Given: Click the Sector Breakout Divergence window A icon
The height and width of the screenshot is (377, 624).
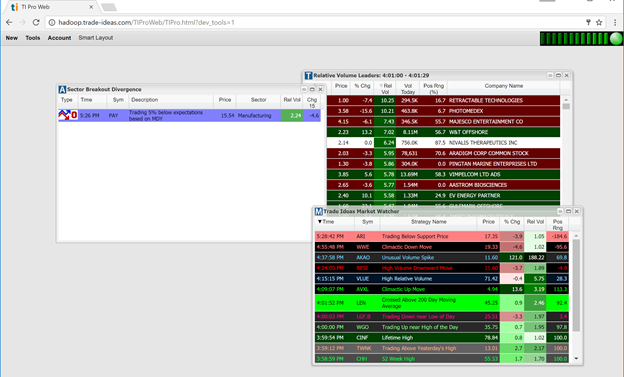Looking at the screenshot, I should (62, 90).
